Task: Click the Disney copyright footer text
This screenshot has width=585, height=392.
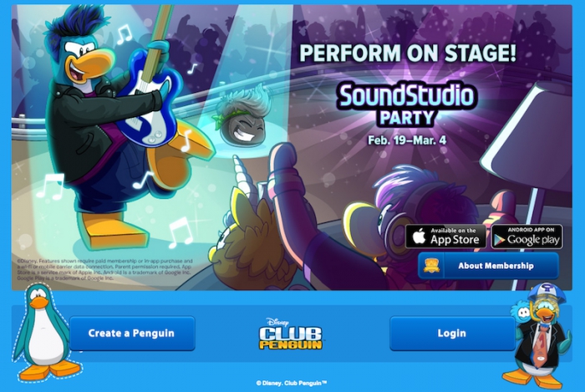Action: [292, 383]
